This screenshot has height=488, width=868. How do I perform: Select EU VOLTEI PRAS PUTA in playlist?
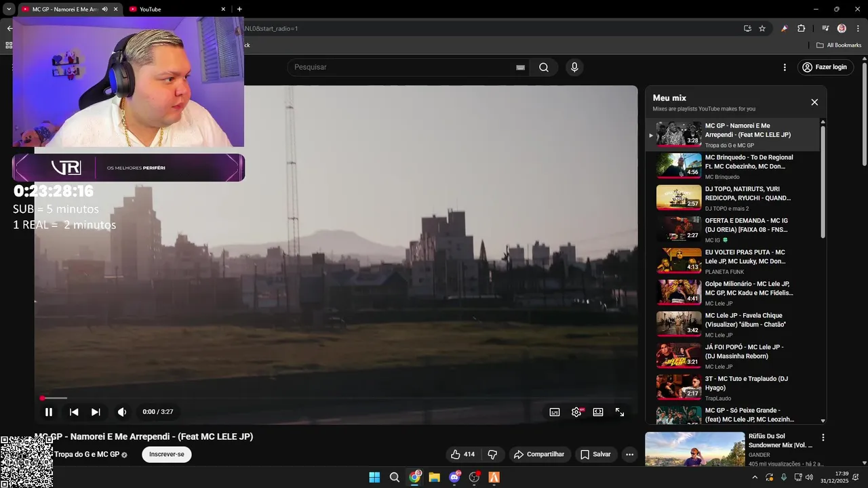click(734, 261)
